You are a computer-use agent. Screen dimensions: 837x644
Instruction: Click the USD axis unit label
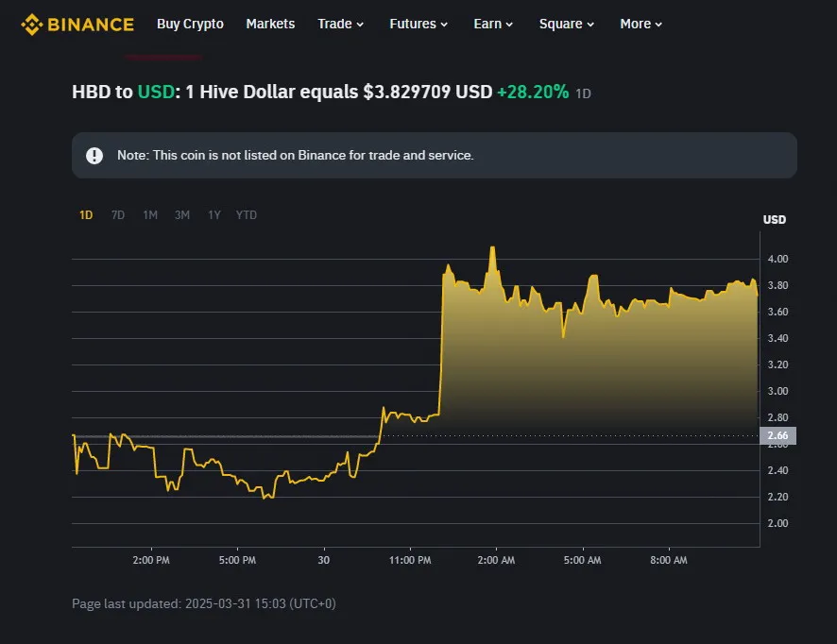[775, 220]
